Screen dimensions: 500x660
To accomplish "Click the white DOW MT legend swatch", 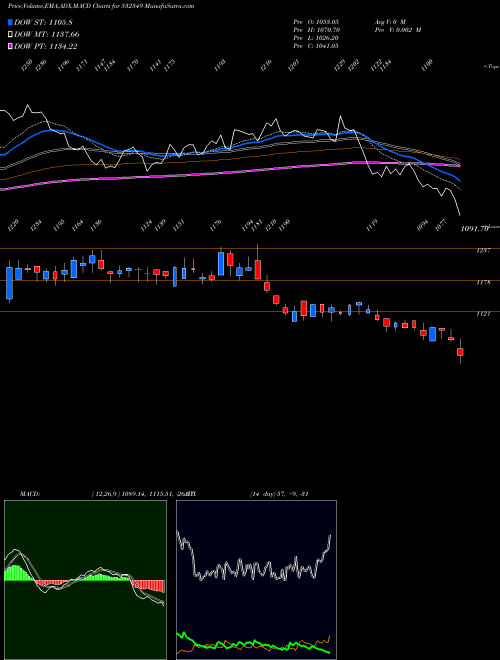I will pos(10,35).
